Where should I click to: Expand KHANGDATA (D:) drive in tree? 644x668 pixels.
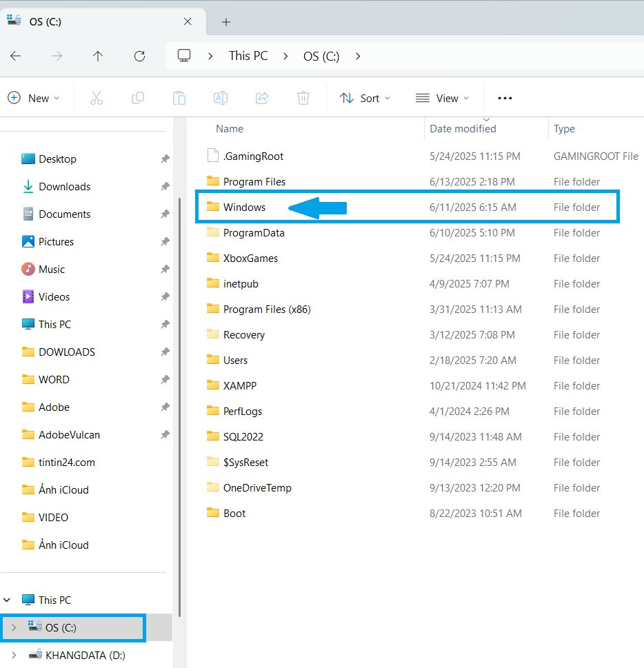[14, 655]
